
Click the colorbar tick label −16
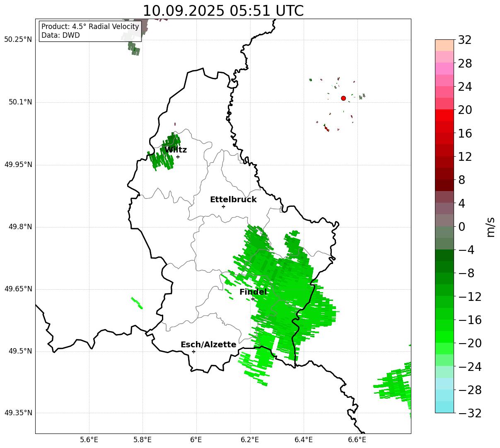pos(470,320)
